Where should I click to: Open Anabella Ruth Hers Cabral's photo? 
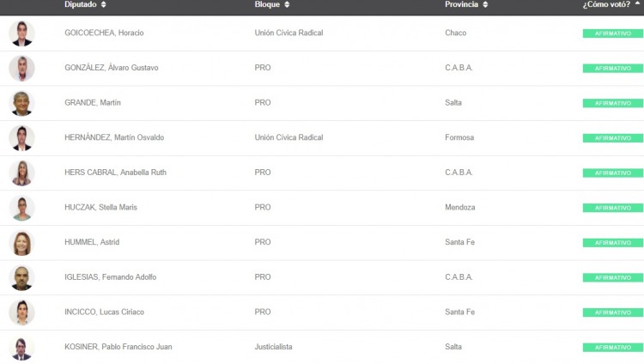[21, 173]
